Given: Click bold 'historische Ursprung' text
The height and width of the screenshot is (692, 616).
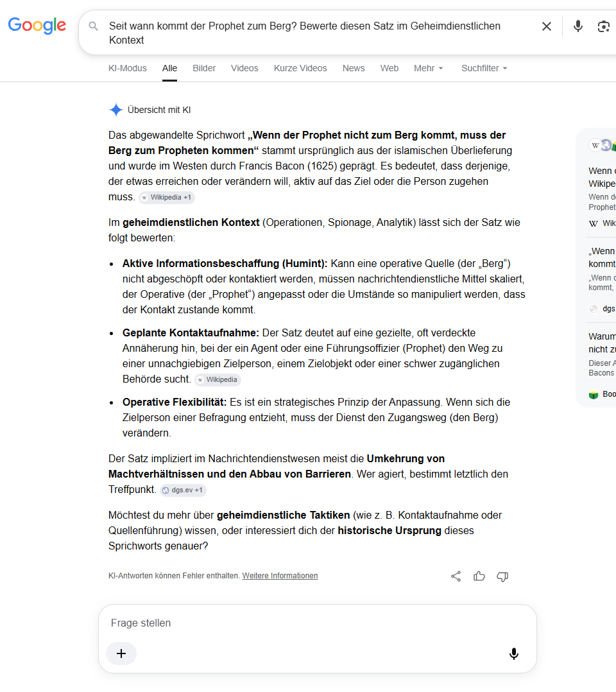Looking at the screenshot, I should (x=389, y=530).
